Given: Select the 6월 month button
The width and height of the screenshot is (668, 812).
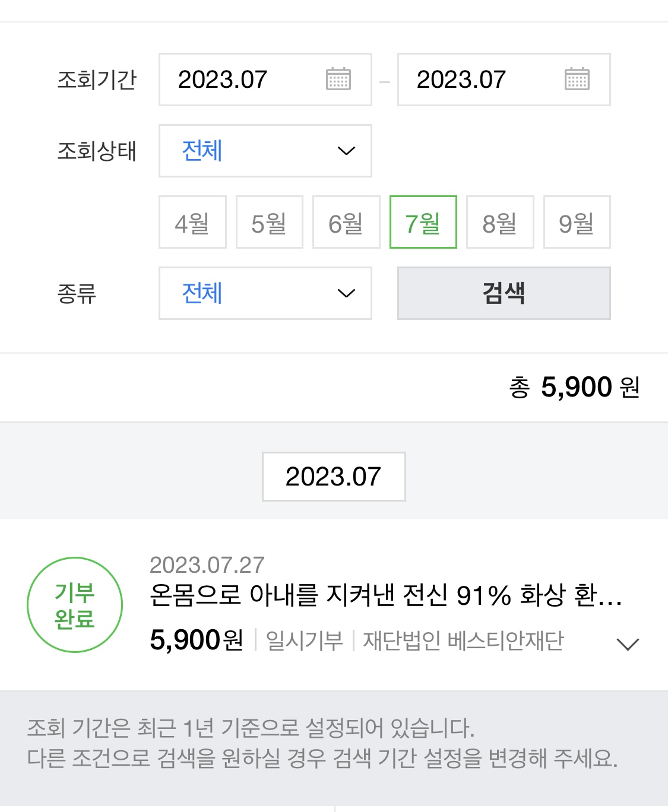Looking at the screenshot, I should click(x=346, y=222).
